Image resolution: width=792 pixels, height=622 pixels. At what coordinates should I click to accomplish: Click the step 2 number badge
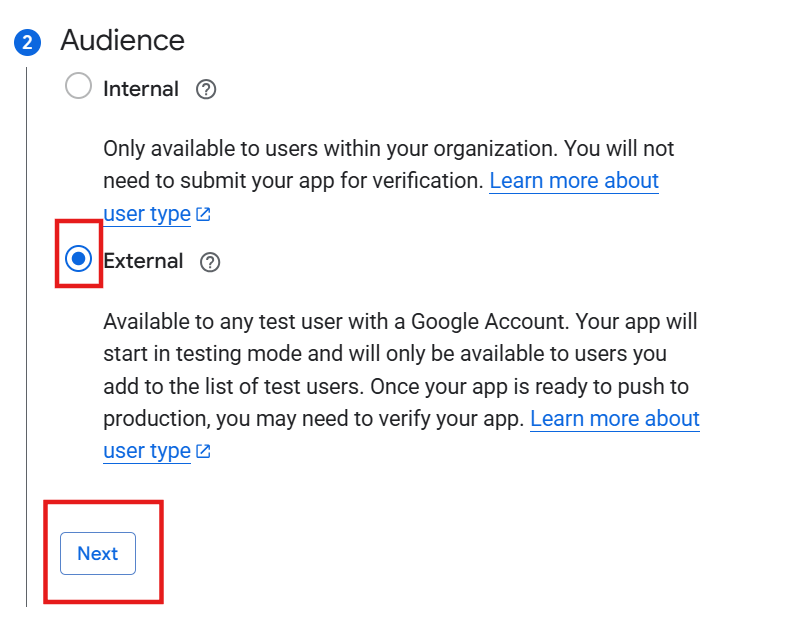(x=27, y=42)
